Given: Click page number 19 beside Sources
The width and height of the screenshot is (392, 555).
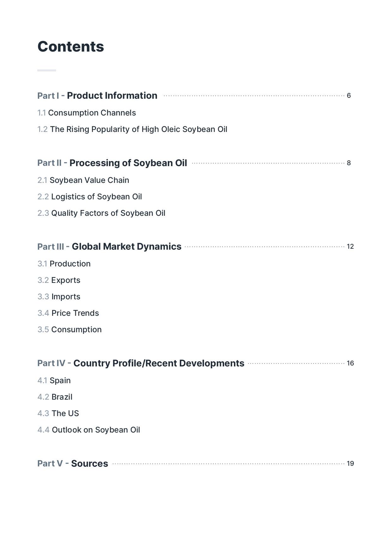Looking at the screenshot, I should click(x=350, y=464).
